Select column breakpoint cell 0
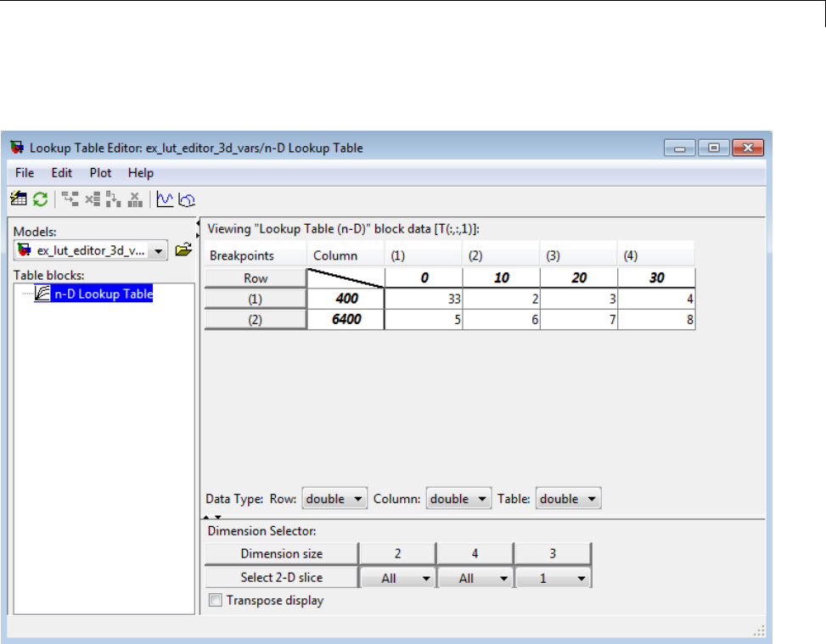This screenshot has height=644, width=826. point(424,278)
